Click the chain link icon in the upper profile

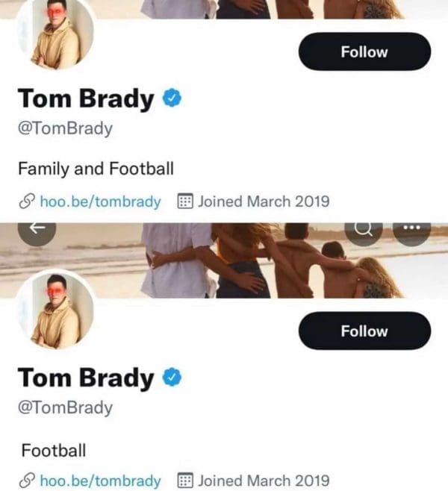pyautogui.click(x=27, y=201)
